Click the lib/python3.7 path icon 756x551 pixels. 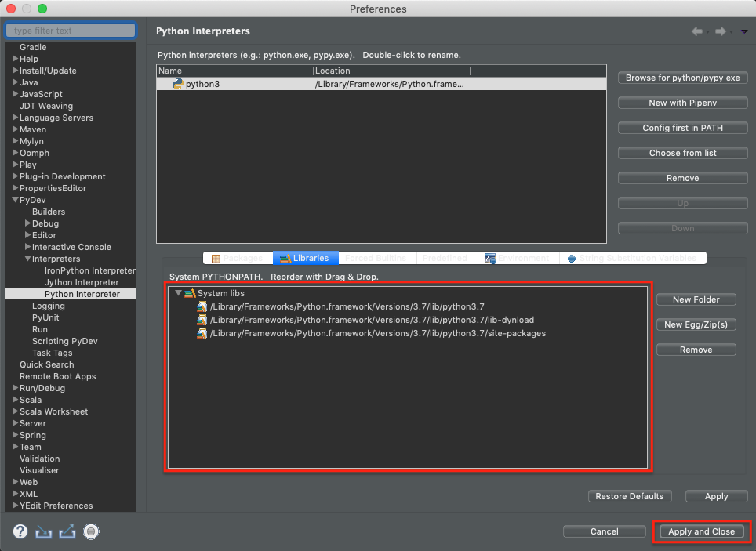[202, 306]
